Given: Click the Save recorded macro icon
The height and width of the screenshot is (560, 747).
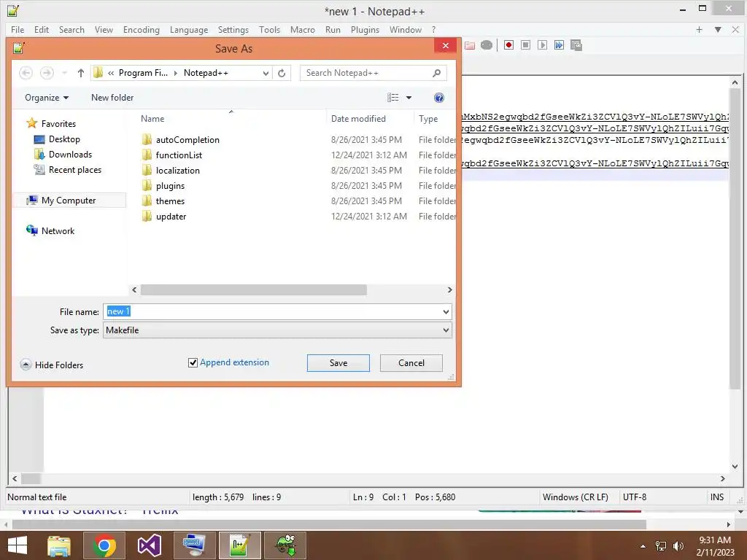Looking at the screenshot, I should coord(576,45).
